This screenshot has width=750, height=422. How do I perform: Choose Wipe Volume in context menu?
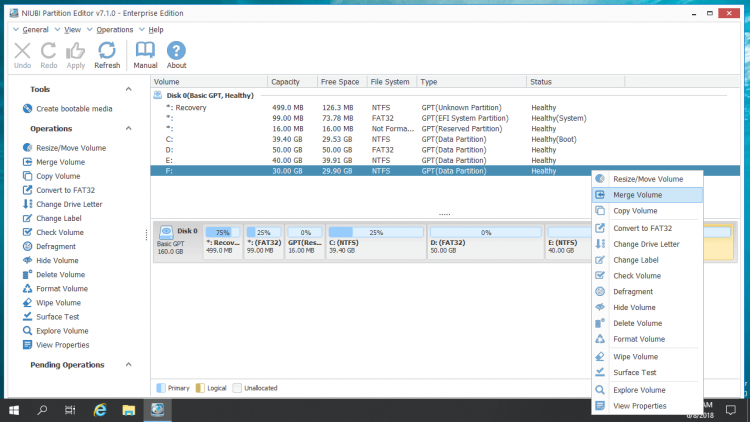tap(647, 356)
